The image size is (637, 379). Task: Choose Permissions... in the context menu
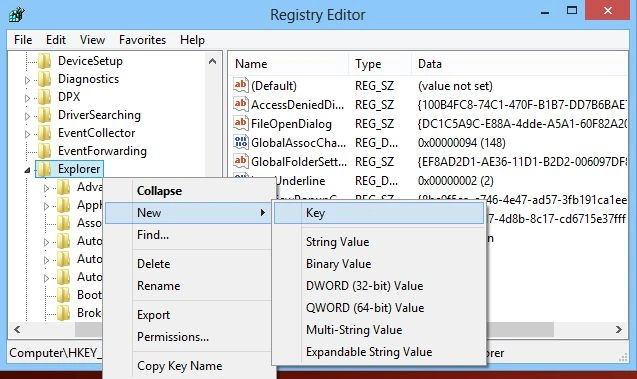click(x=188, y=337)
